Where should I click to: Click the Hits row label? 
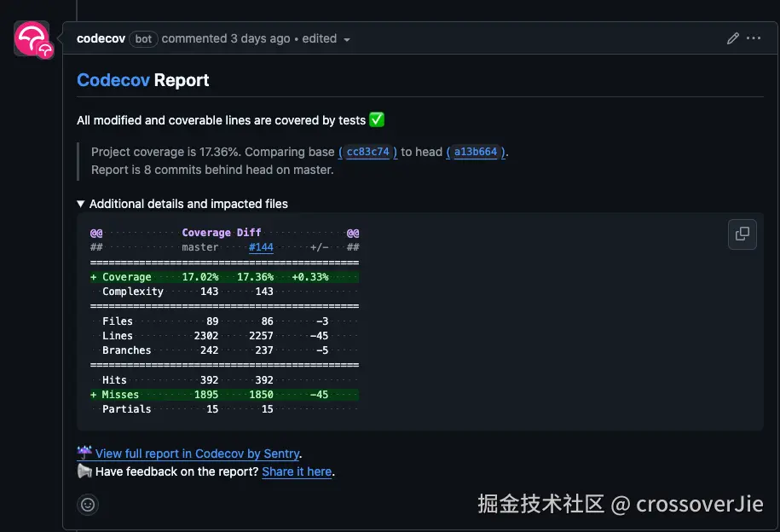point(114,379)
